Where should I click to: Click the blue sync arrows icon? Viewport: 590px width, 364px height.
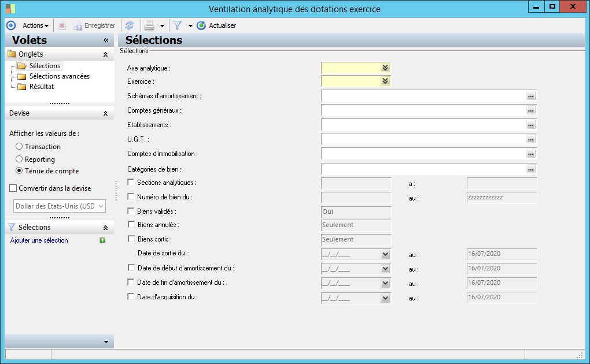pos(130,25)
